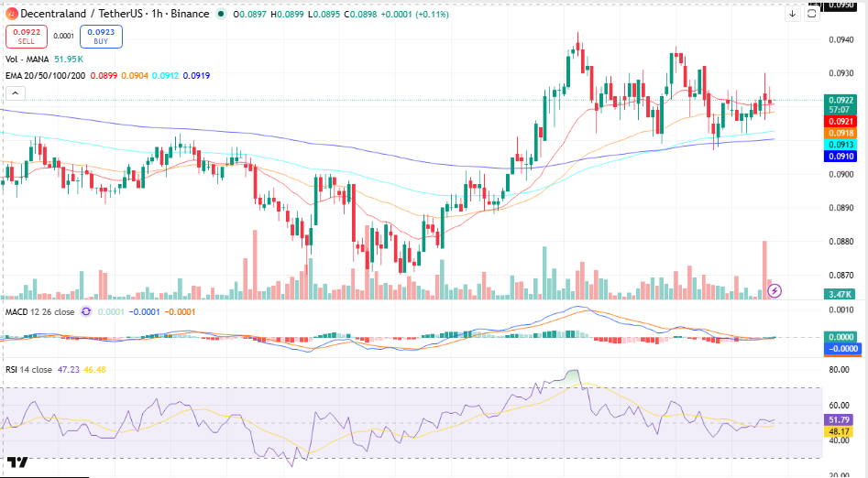This screenshot has width=868, height=478.
Task: Click the 0.0900 price axis label
Action: tap(841, 174)
